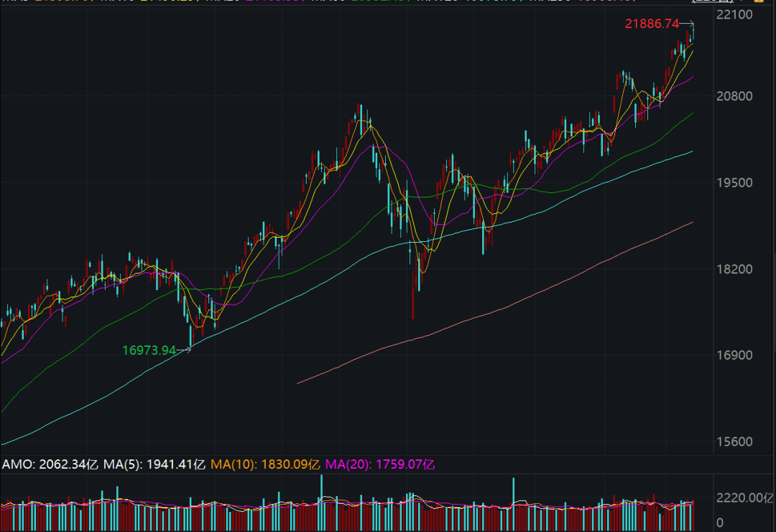Click the 22100 price axis label
The width and height of the screenshot is (776, 532).
[734, 15]
